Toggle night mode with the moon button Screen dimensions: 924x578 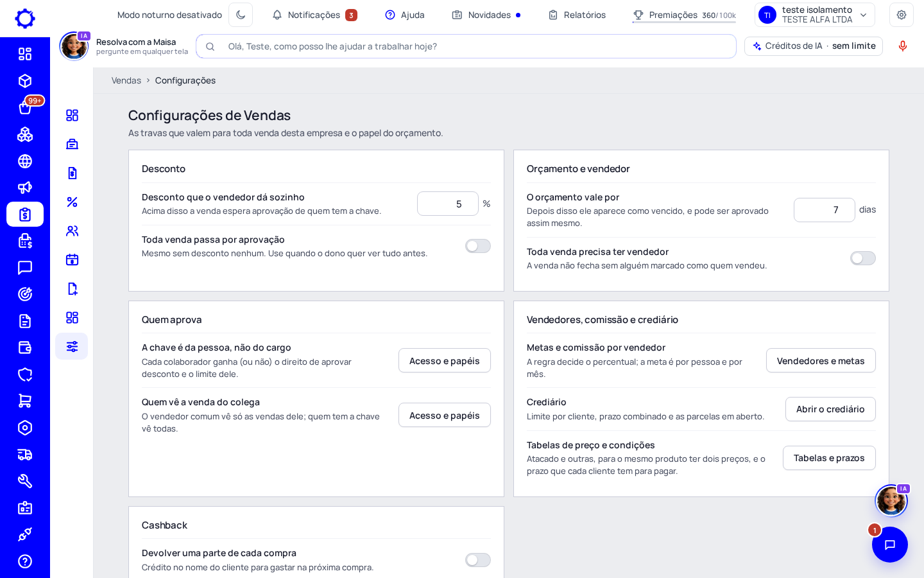[x=241, y=15]
